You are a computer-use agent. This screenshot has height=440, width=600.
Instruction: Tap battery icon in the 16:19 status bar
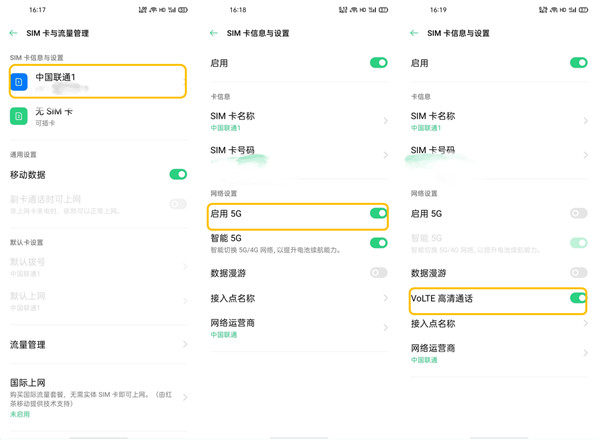click(584, 10)
